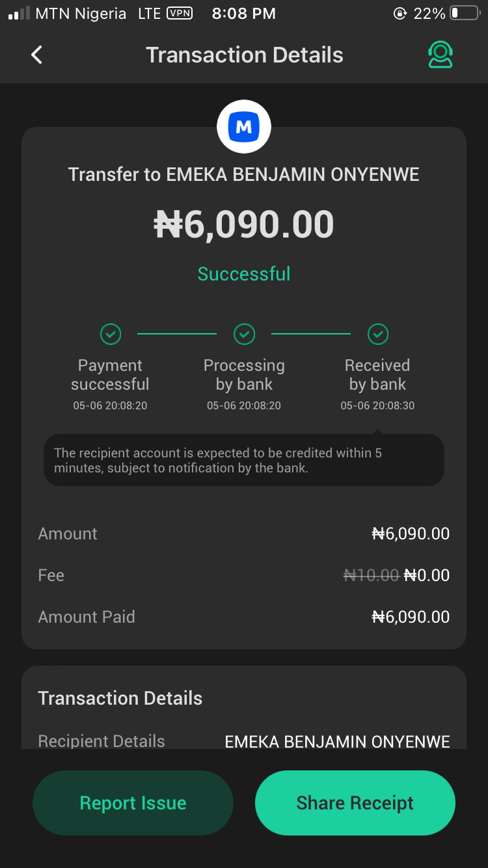Screen dimensions: 488x868
Task: Tap the green Successful status text
Action: pos(244,274)
